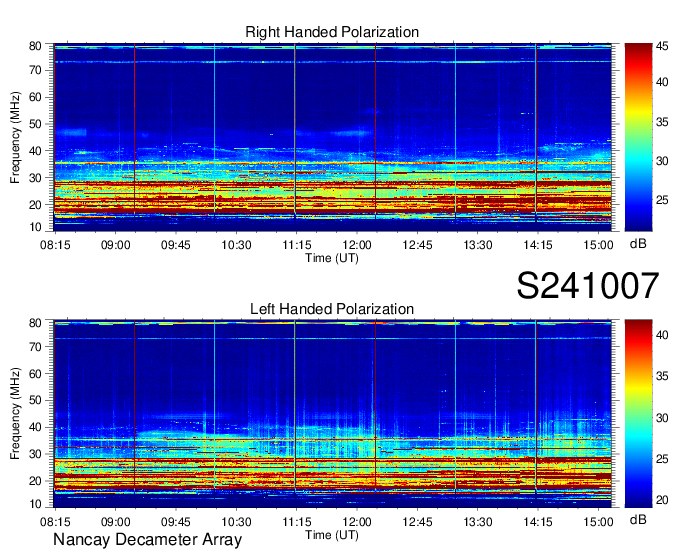
Task: Click the 12:45 tick on bottom time axis
Action: pos(417,522)
